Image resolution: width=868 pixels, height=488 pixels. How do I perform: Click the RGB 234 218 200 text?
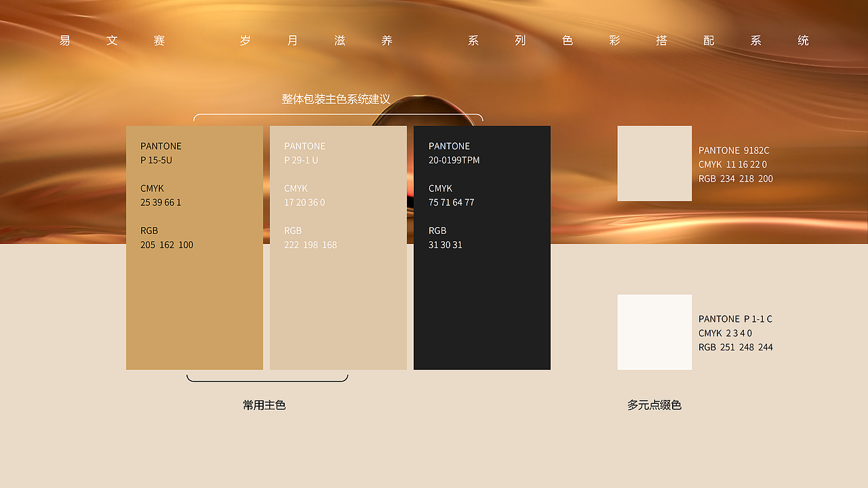[736, 178]
